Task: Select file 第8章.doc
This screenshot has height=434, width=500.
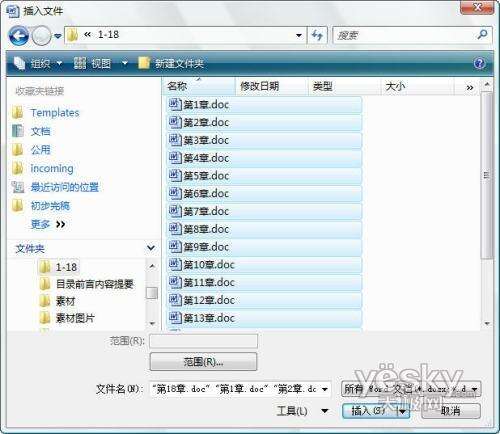Action: click(x=264, y=229)
